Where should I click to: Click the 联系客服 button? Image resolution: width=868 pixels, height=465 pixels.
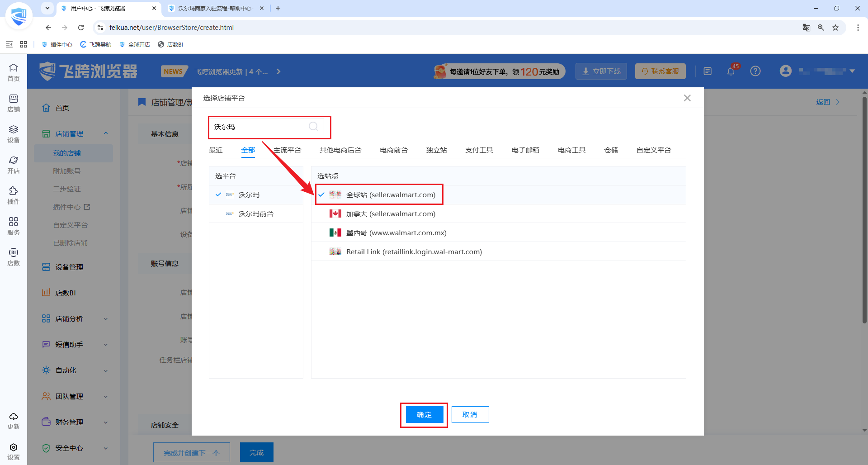[x=660, y=71]
